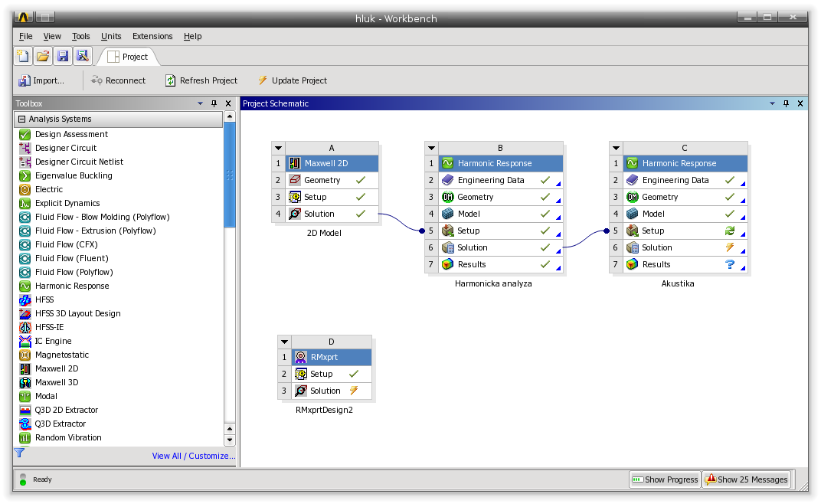Open Project Schematic panel dropdown arrow
Screen dimensions: 821x504
point(772,103)
